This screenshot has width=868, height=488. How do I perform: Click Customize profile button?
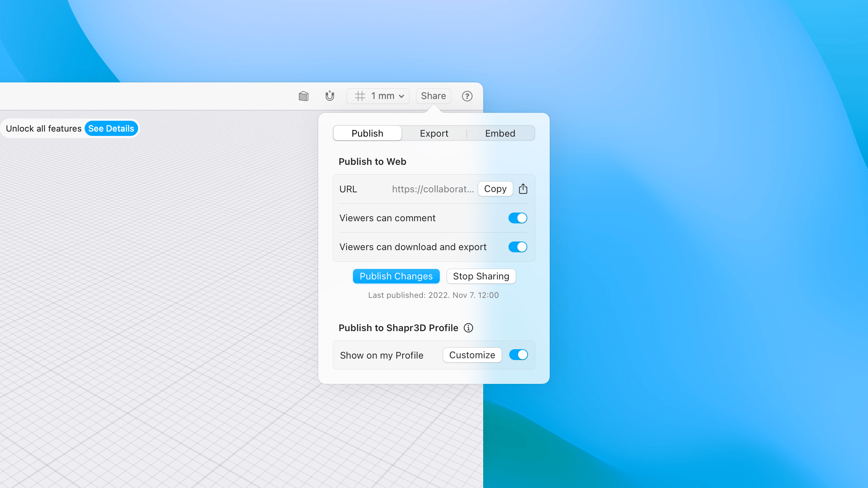coord(472,355)
